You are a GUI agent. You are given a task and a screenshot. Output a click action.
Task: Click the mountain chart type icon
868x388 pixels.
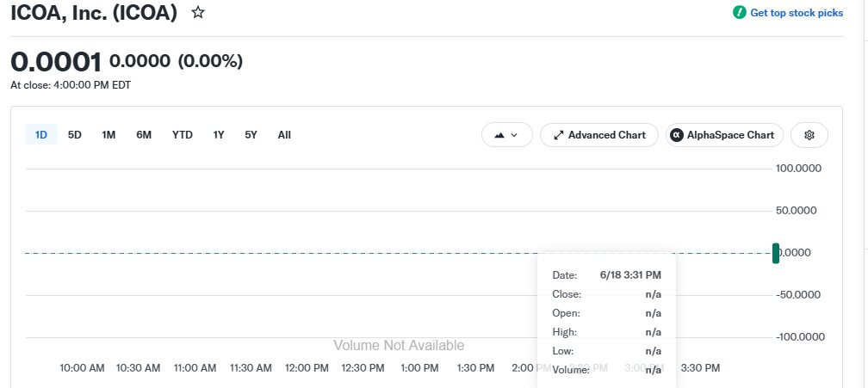pyautogui.click(x=499, y=135)
